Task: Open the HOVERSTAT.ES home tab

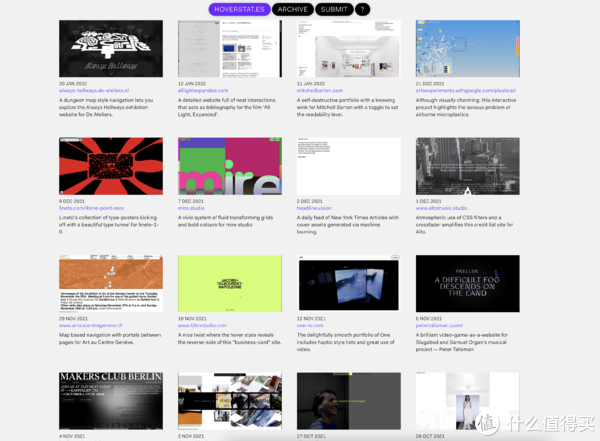Action: tap(238, 9)
